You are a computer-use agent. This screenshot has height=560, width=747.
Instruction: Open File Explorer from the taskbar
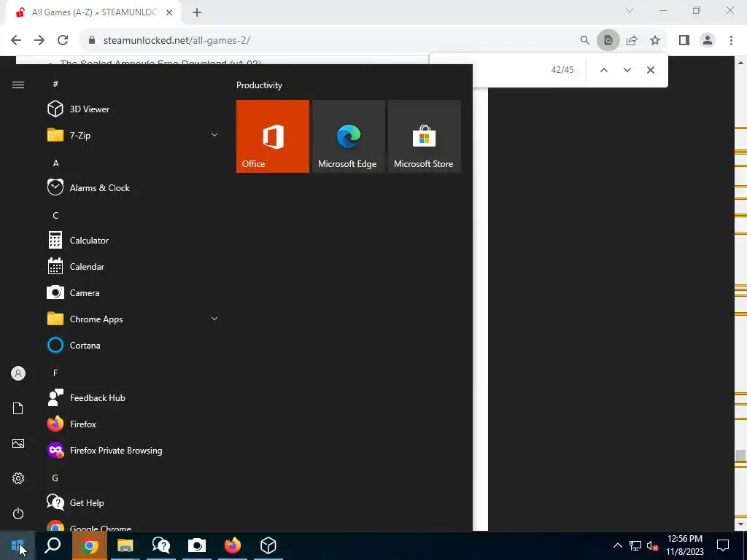pyautogui.click(x=125, y=545)
